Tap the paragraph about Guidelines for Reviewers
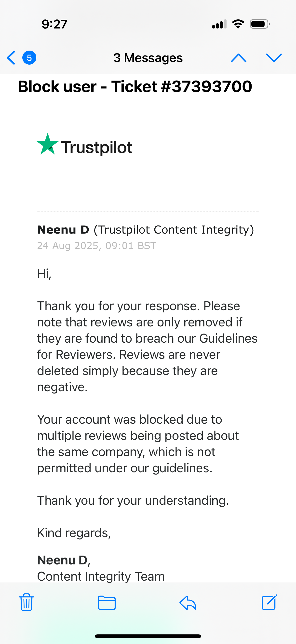This screenshot has height=644, width=296. click(x=147, y=346)
